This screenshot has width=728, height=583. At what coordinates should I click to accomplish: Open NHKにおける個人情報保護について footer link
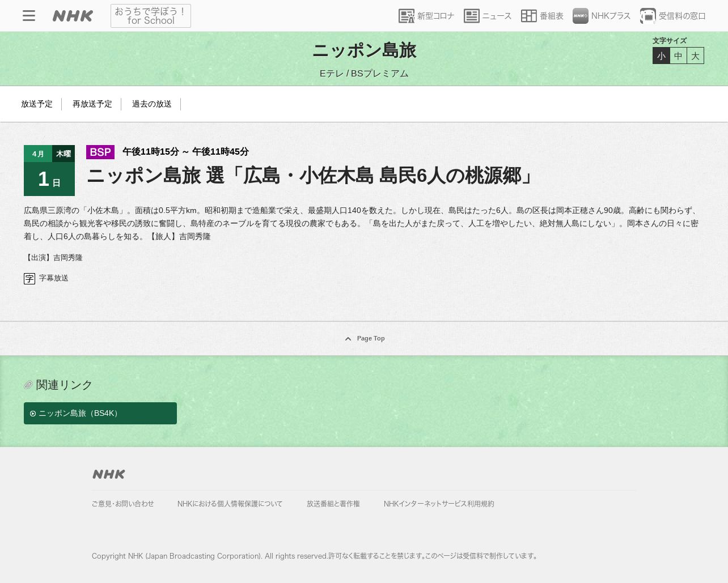click(x=230, y=504)
